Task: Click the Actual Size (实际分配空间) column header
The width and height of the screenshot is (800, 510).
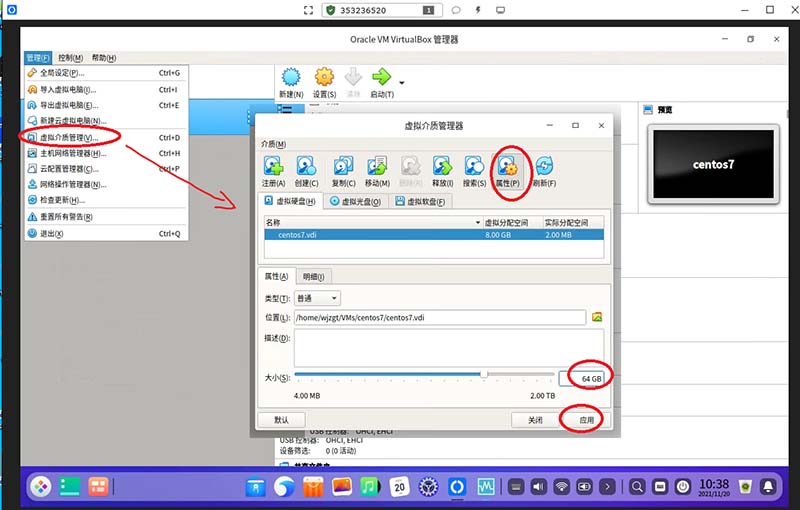Action: 573,222
